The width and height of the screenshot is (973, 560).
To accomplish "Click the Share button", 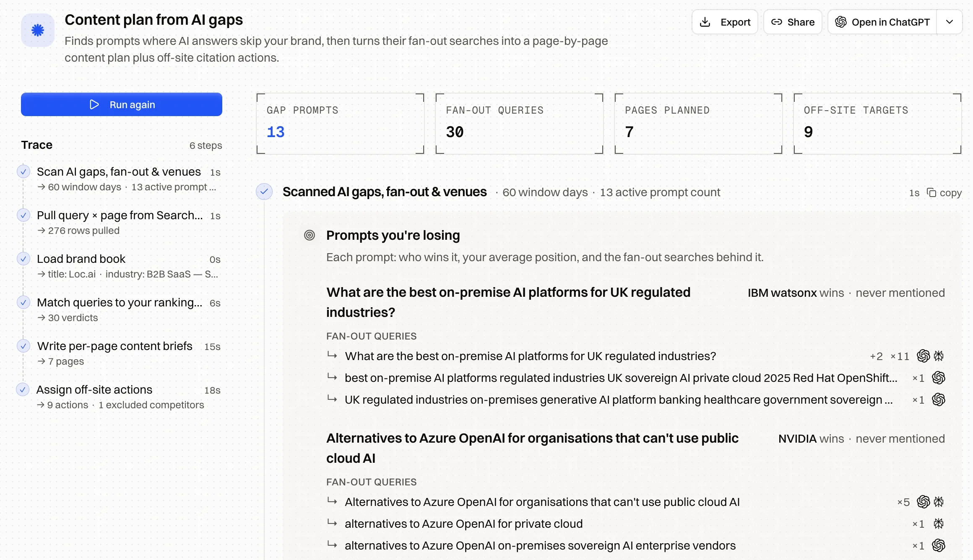I will (x=793, y=22).
